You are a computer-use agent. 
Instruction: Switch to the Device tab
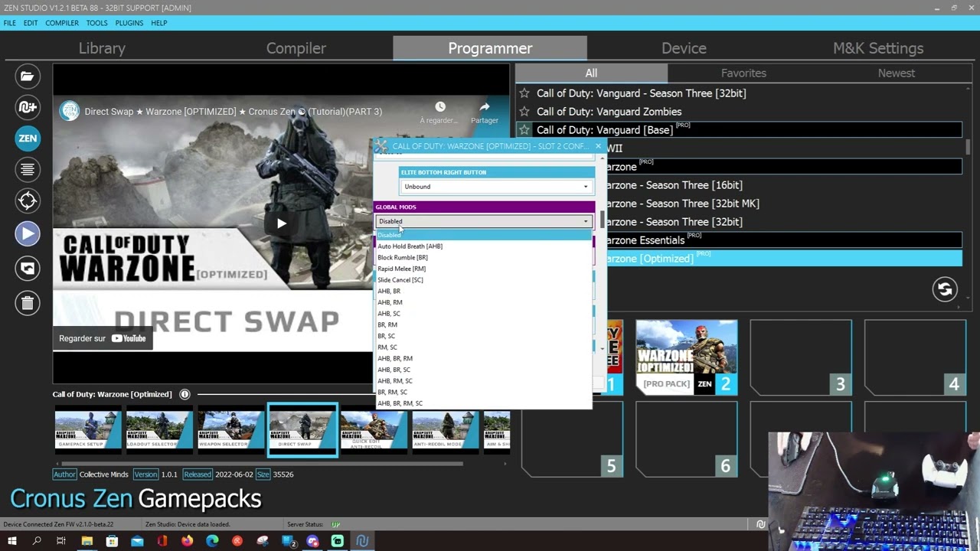tap(684, 48)
